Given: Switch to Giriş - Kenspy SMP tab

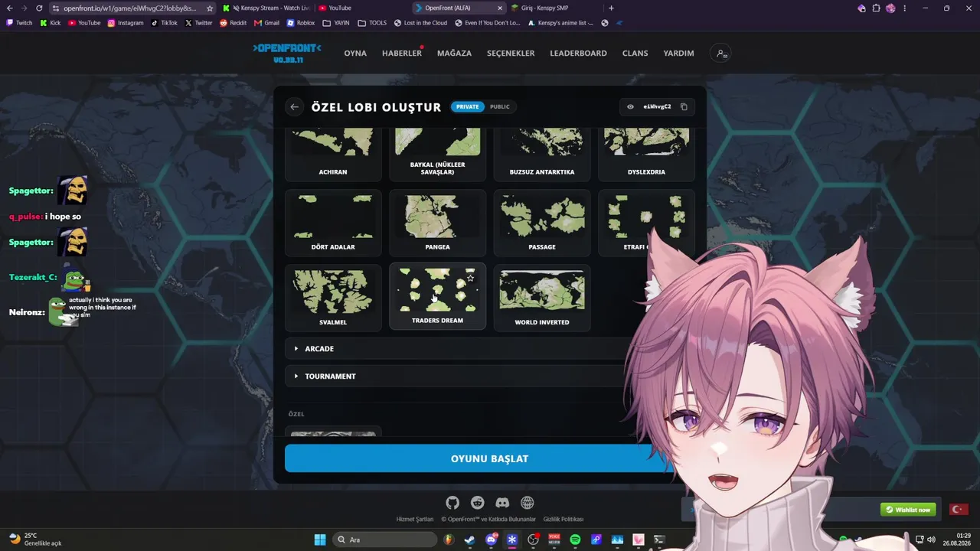Looking at the screenshot, I should click(553, 8).
